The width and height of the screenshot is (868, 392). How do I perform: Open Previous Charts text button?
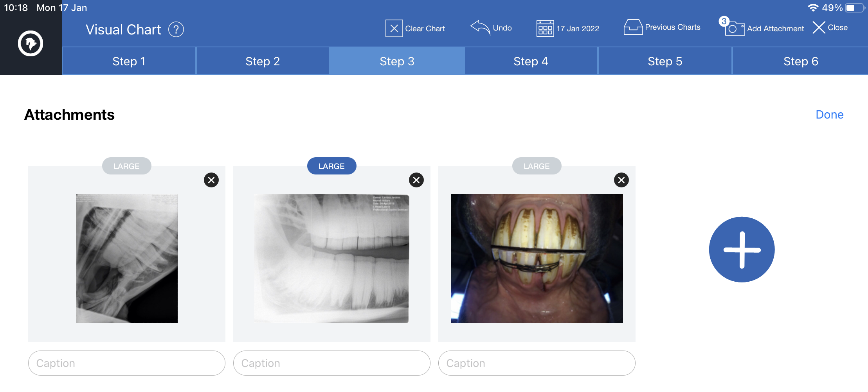[673, 27]
